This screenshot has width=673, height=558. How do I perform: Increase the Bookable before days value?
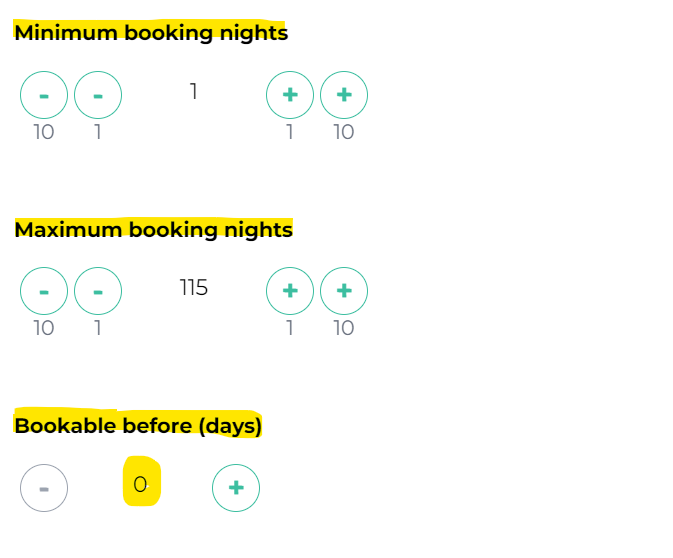(236, 488)
